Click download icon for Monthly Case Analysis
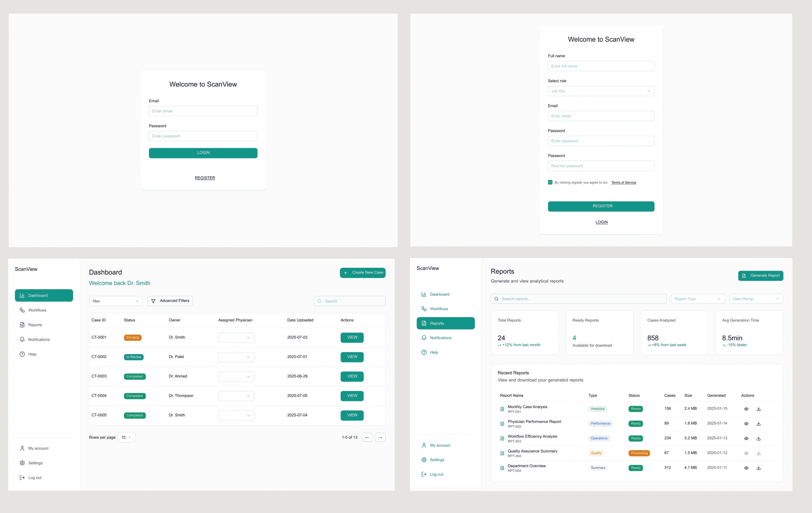812x513 pixels. pyautogui.click(x=758, y=409)
